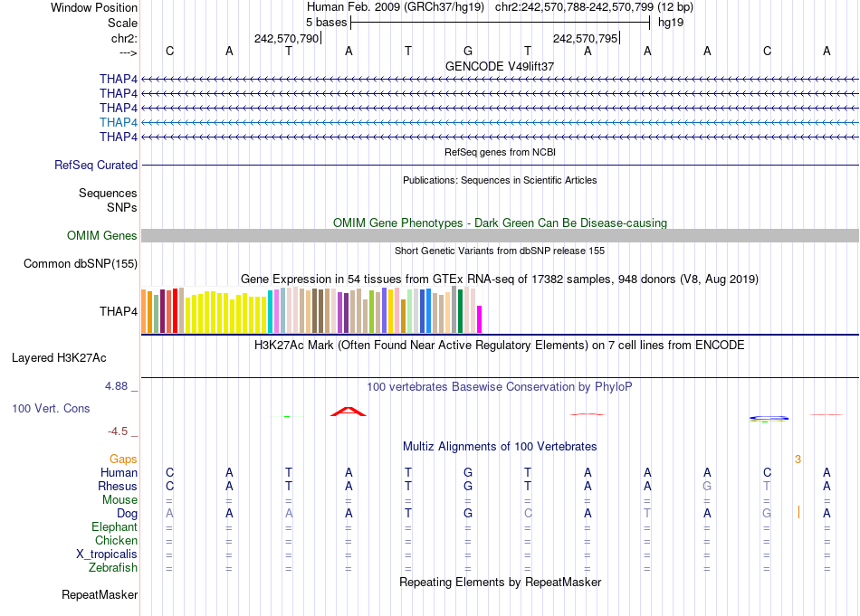Screen dimensions: 860x616
Task: Click the grayed G base in Rhesus row
Action: tap(707, 486)
